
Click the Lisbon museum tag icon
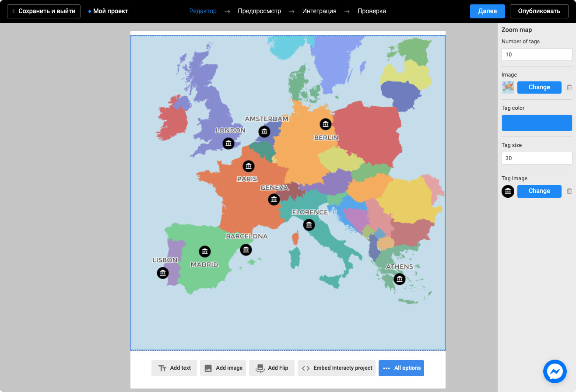[163, 273]
